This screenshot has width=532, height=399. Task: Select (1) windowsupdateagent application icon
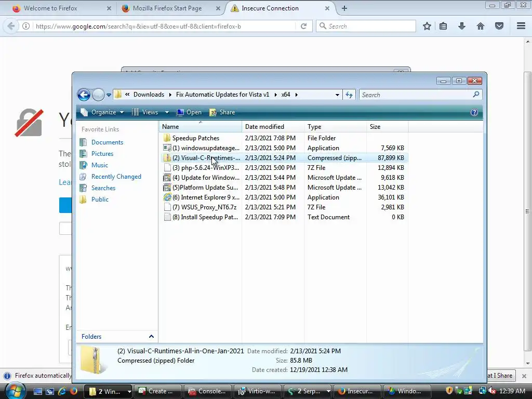coord(167,148)
